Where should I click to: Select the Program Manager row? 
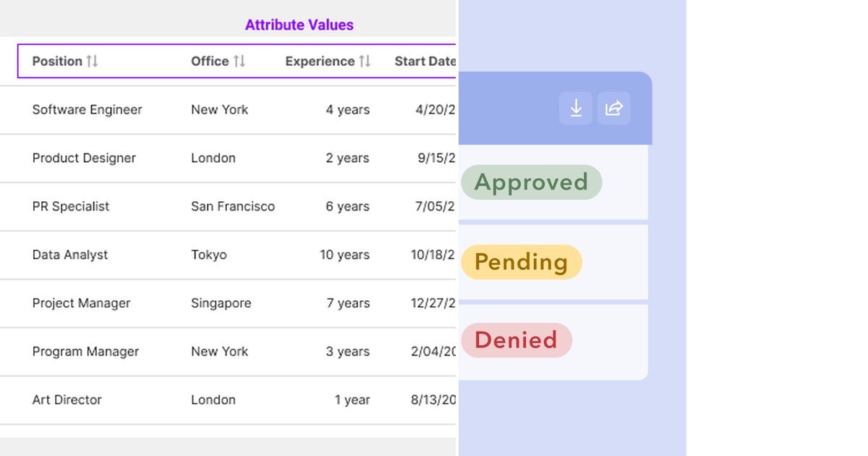coord(228,352)
